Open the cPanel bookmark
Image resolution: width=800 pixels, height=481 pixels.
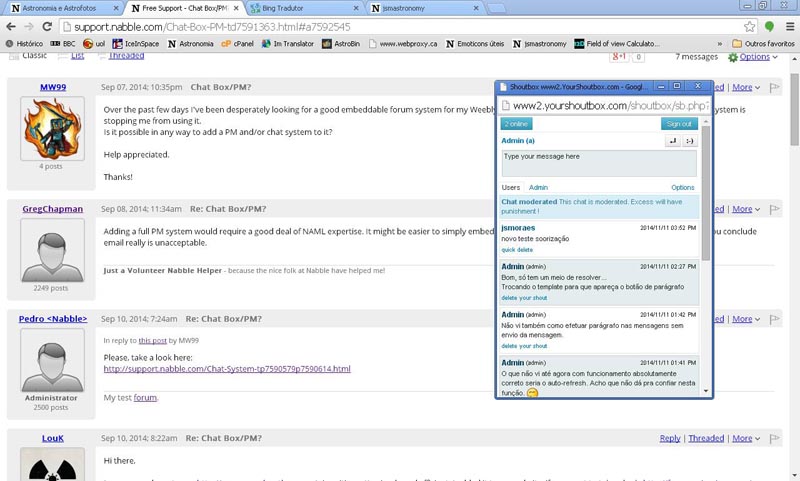242,44
